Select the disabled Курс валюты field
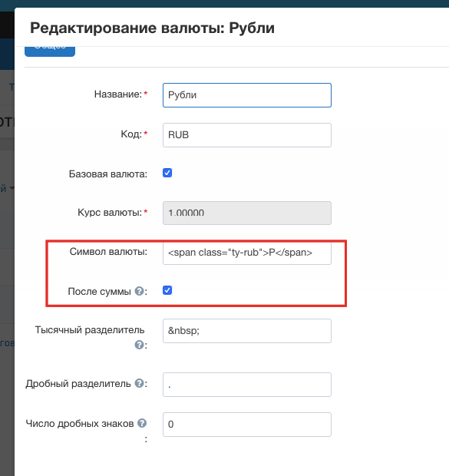 point(247,213)
